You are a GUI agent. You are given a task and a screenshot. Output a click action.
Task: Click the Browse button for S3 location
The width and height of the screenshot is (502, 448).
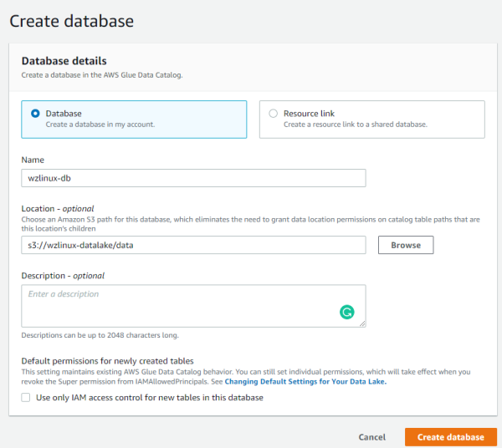click(406, 245)
